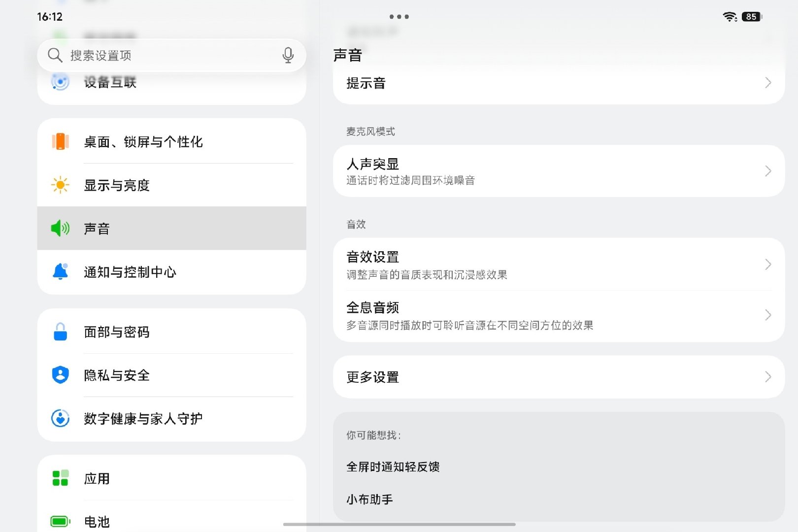Tap the search magnifier icon
The width and height of the screenshot is (798, 532).
point(55,55)
